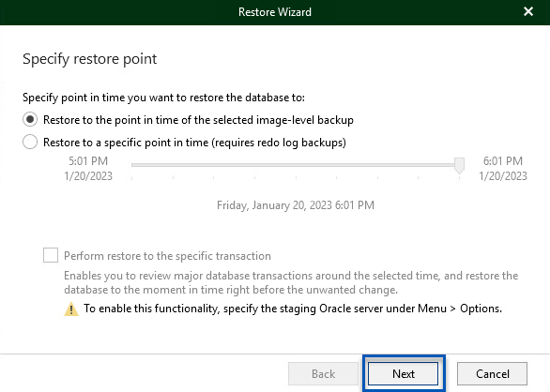Click the Next button

point(404,374)
